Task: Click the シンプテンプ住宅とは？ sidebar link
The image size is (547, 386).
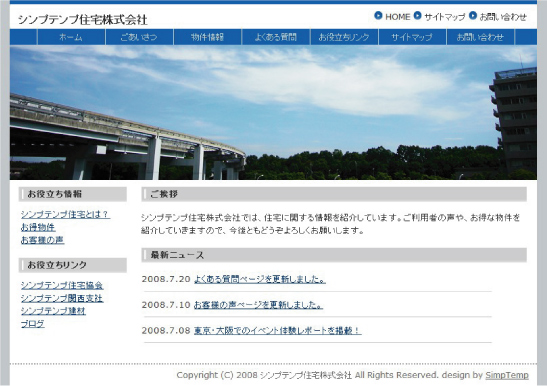Action: [65, 214]
